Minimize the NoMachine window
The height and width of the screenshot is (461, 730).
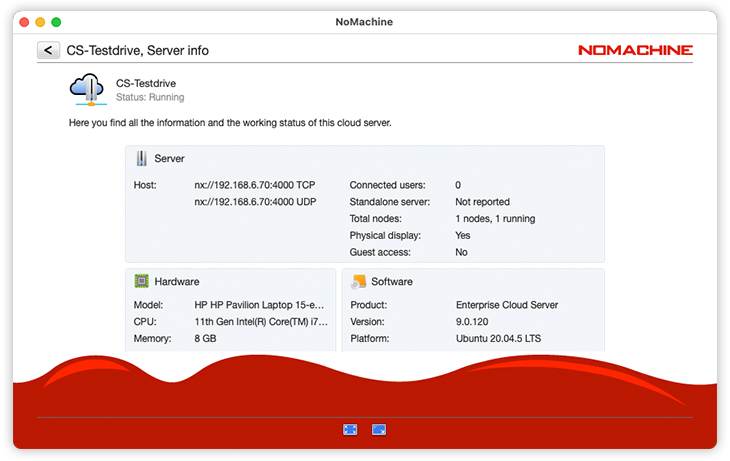(40, 22)
